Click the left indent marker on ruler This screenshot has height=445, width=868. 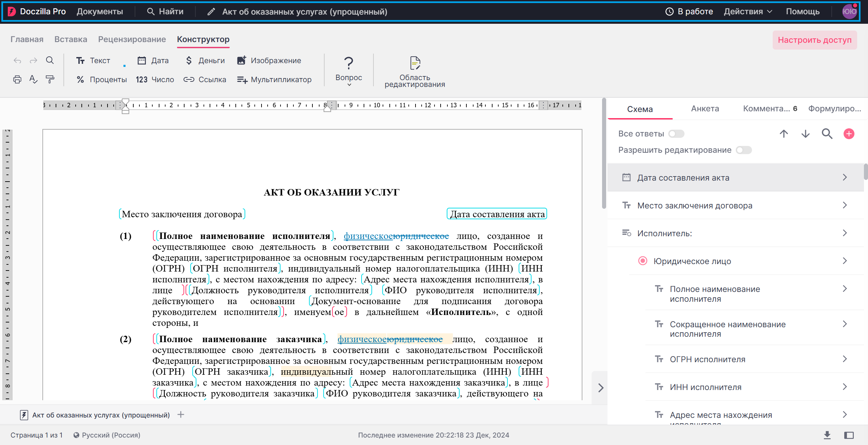pos(125,111)
